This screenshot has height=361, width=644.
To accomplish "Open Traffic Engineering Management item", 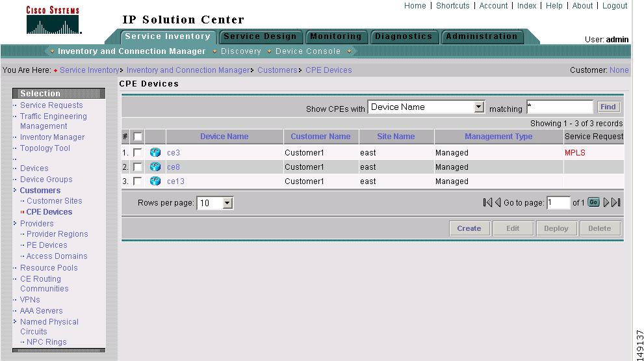I will (53, 121).
